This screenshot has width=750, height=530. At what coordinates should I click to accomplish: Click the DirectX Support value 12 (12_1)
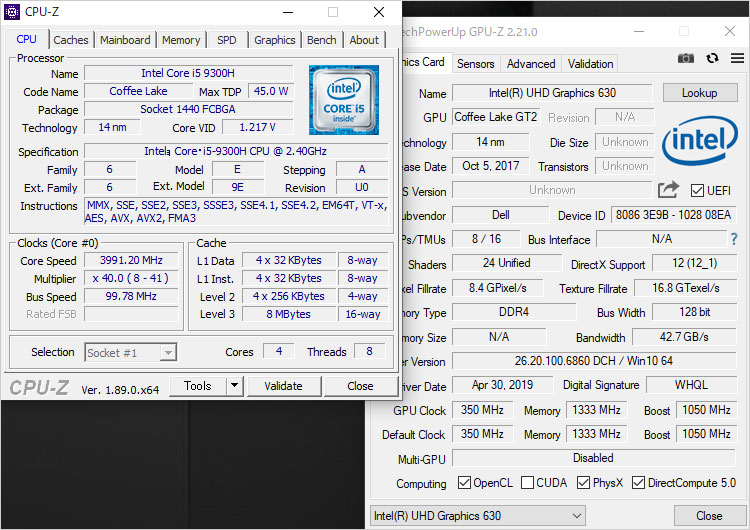pos(695,263)
